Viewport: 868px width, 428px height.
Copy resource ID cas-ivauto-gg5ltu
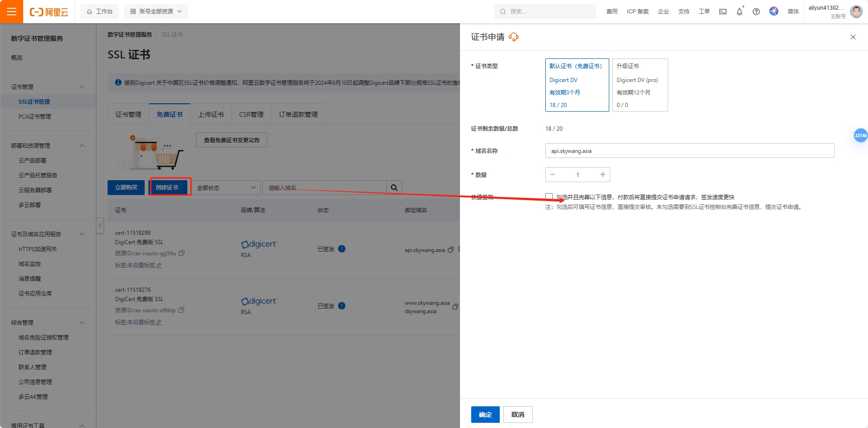182,253
